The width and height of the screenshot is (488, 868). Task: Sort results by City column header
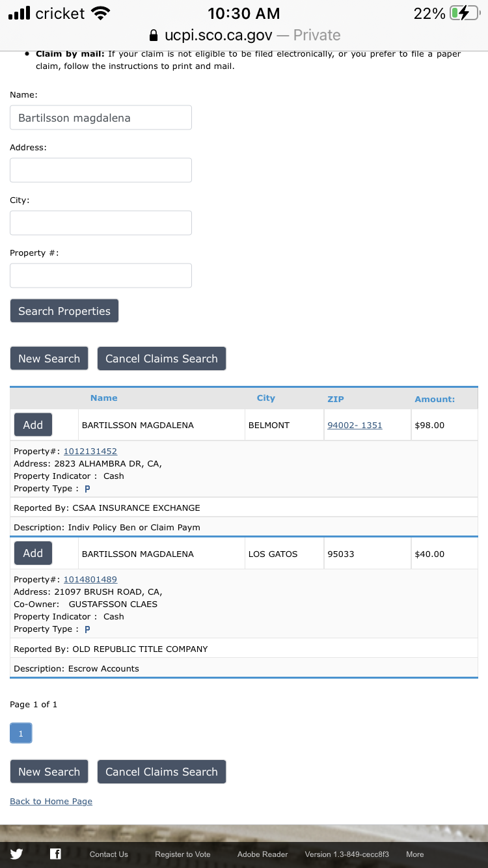(266, 398)
